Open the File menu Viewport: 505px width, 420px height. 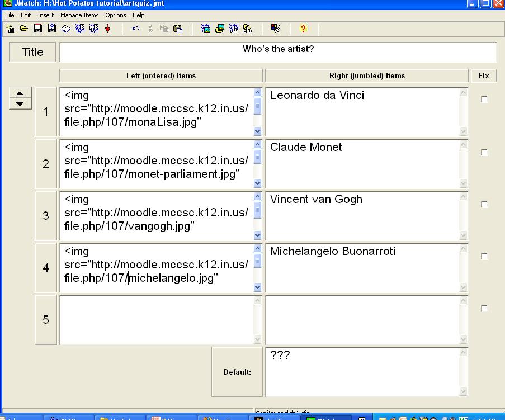point(10,15)
